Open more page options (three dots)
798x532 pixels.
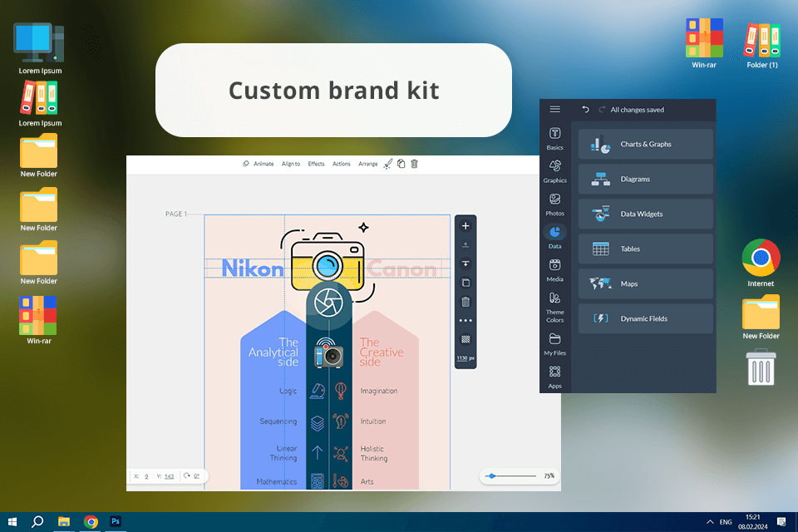465,321
